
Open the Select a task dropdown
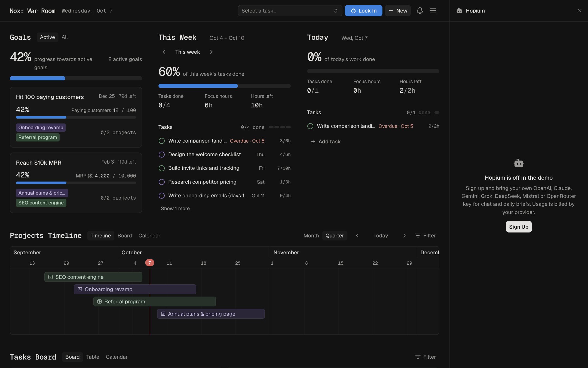point(290,11)
